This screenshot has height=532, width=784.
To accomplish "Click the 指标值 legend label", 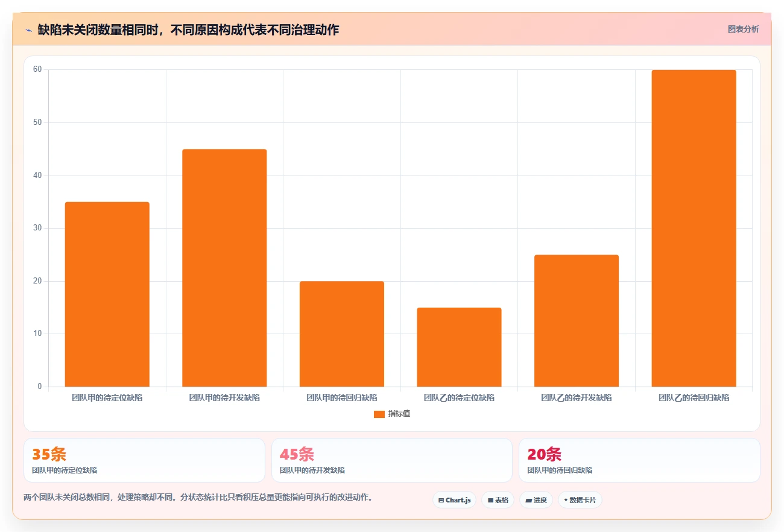I will click(x=399, y=414).
